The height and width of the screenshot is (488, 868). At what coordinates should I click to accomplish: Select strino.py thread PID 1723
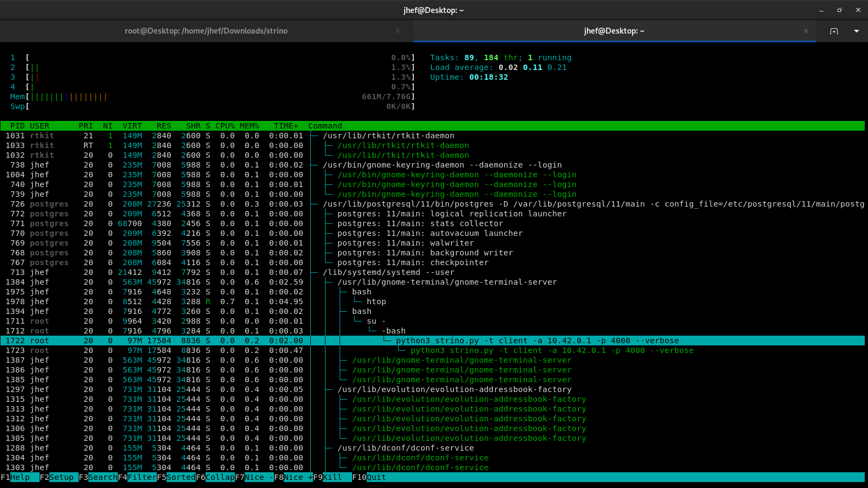coord(432,350)
